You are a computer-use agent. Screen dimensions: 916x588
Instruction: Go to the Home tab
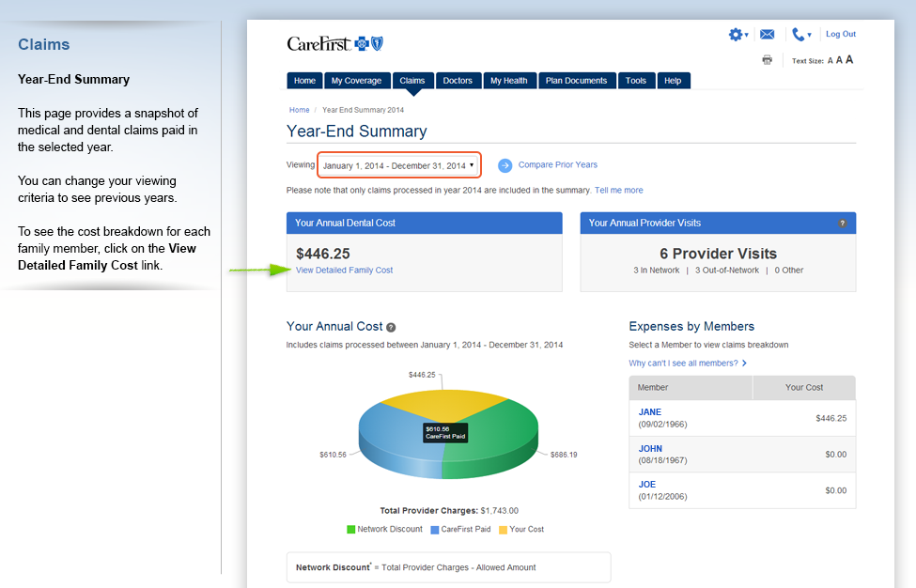pyautogui.click(x=304, y=81)
